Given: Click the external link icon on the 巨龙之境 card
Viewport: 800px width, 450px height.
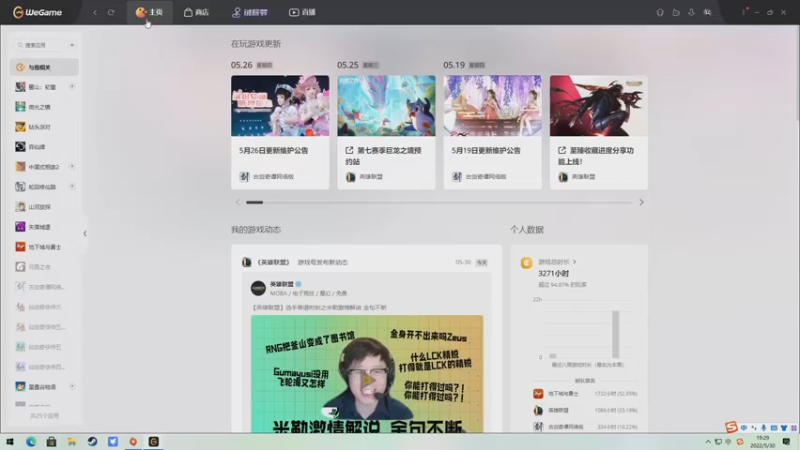Looking at the screenshot, I should 349,150.
